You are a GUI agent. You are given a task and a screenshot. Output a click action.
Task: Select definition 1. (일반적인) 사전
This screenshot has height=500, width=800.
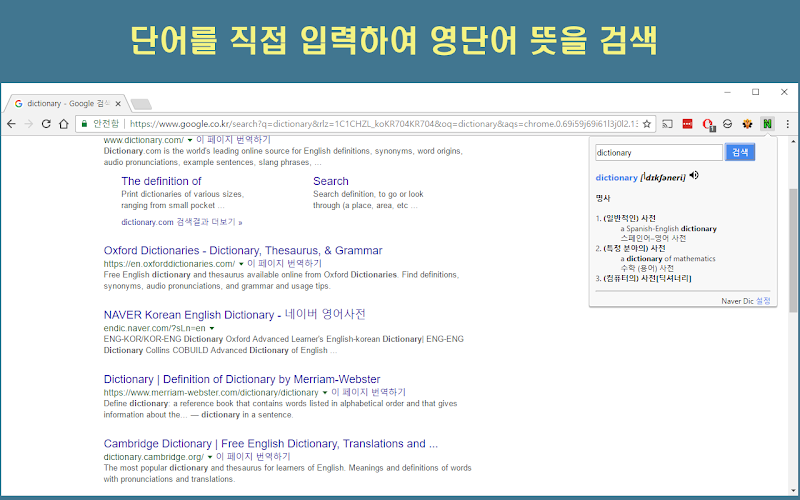click(626, 218)
